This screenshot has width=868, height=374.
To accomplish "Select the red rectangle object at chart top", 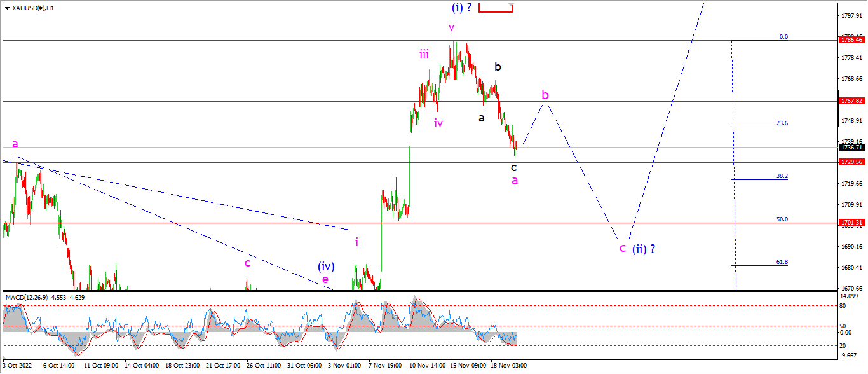I will click(496, 6).
